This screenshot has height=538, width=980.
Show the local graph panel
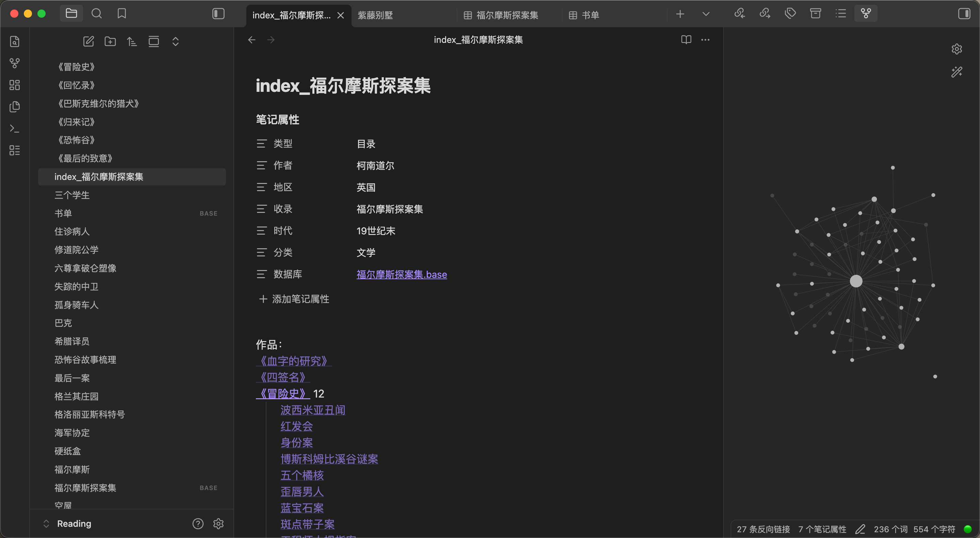866,14
